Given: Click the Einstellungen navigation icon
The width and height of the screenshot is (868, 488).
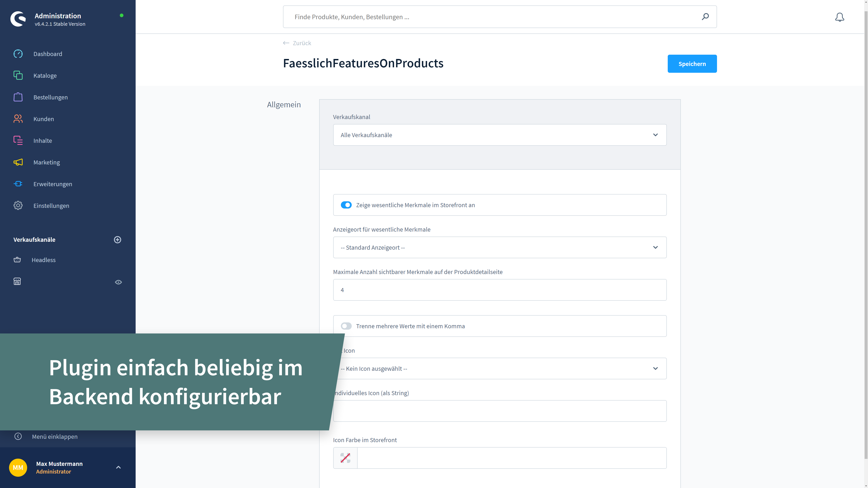Looking at the screenshot, I should tap(18, 205).
